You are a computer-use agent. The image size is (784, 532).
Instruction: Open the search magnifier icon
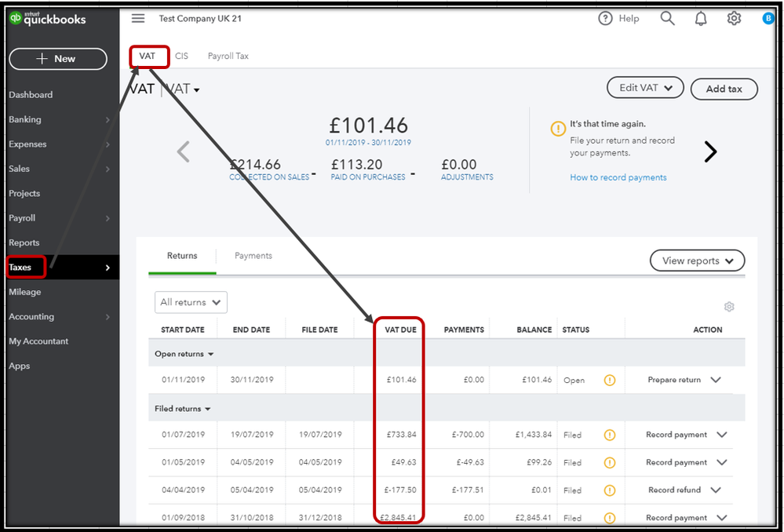[668, 19]
